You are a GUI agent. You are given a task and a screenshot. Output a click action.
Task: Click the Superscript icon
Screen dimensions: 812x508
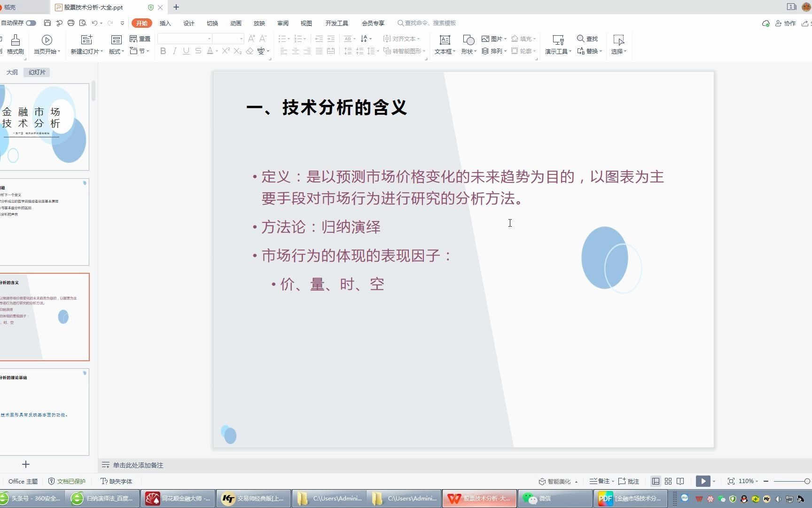click(x=226, y=51)
